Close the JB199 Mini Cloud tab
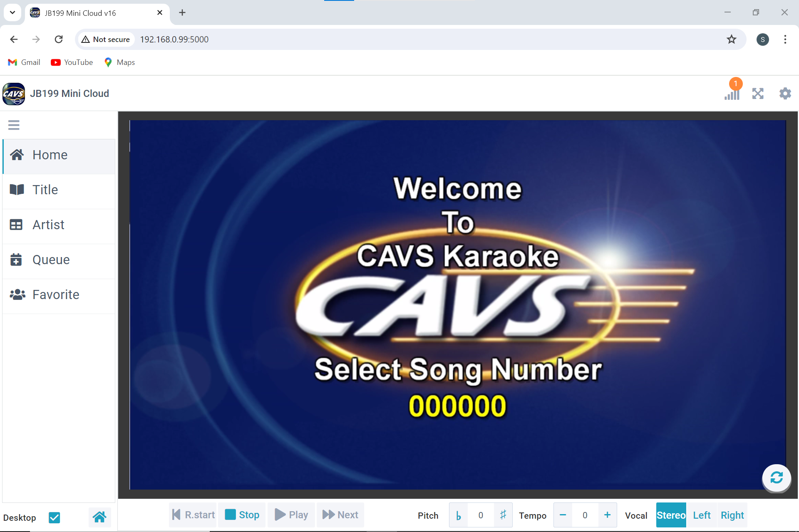The height and width of the screenshot is (532, 799). point(160,12)
